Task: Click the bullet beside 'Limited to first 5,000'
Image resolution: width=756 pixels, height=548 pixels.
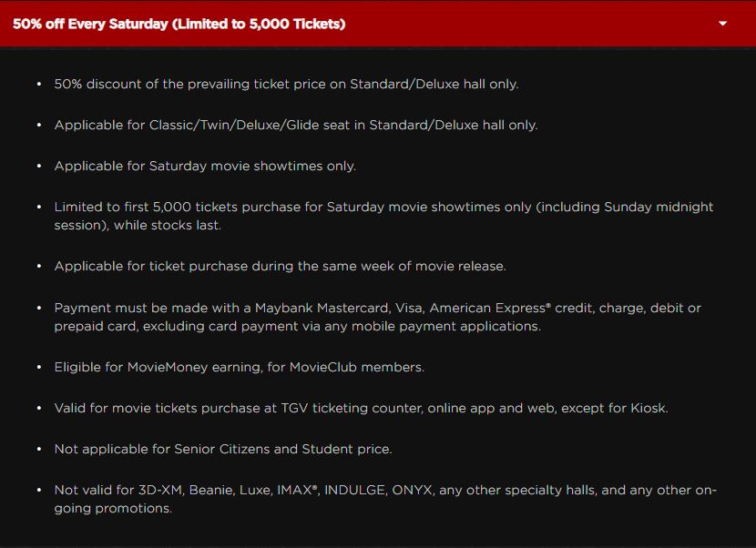Action: pyautogui.click(x=39, y=208)
